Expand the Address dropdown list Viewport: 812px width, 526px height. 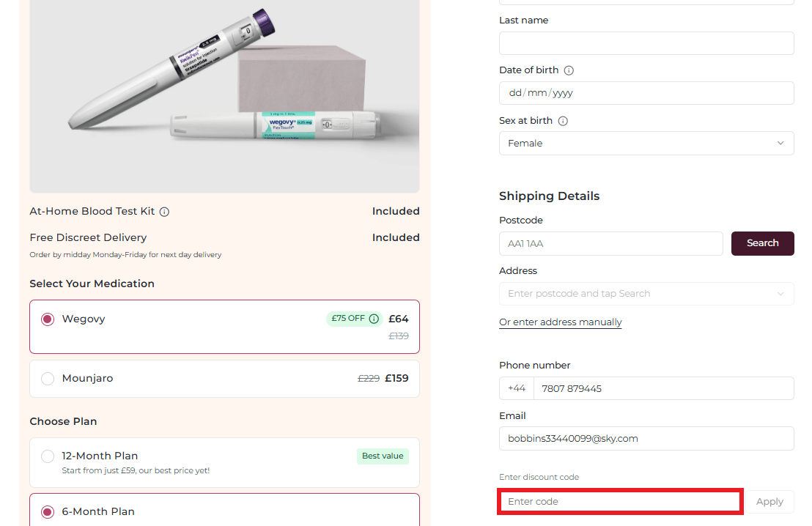(x=646, y=294)
